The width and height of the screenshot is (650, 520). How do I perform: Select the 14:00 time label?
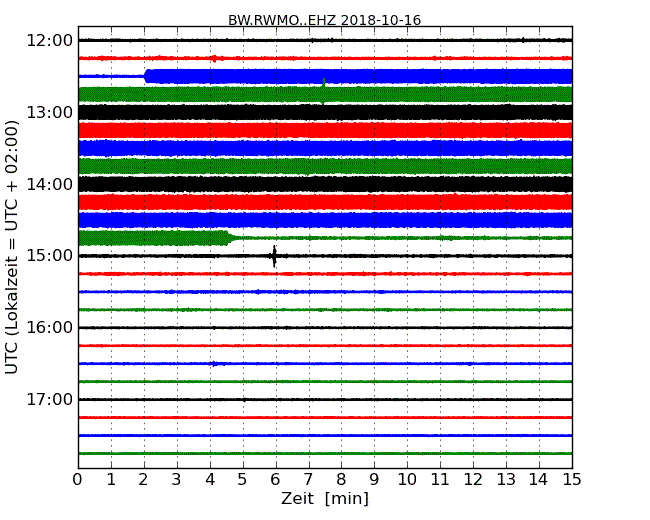click(49, 184)
